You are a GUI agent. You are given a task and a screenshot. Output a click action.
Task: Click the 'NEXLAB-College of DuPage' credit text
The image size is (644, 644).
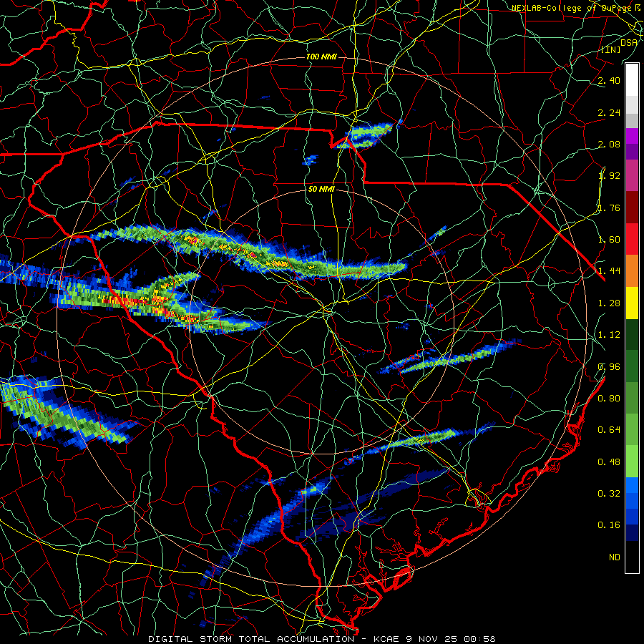[x=572, y=8]
